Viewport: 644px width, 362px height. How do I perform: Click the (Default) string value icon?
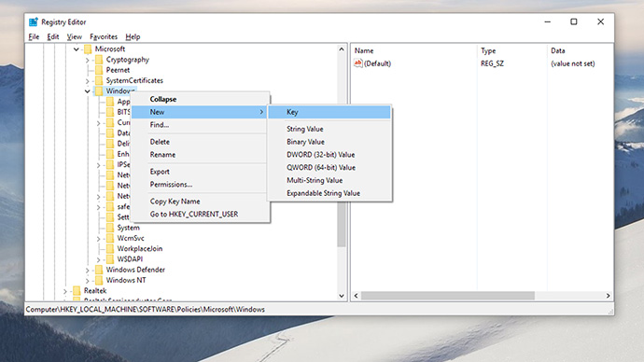click(358, 63)
